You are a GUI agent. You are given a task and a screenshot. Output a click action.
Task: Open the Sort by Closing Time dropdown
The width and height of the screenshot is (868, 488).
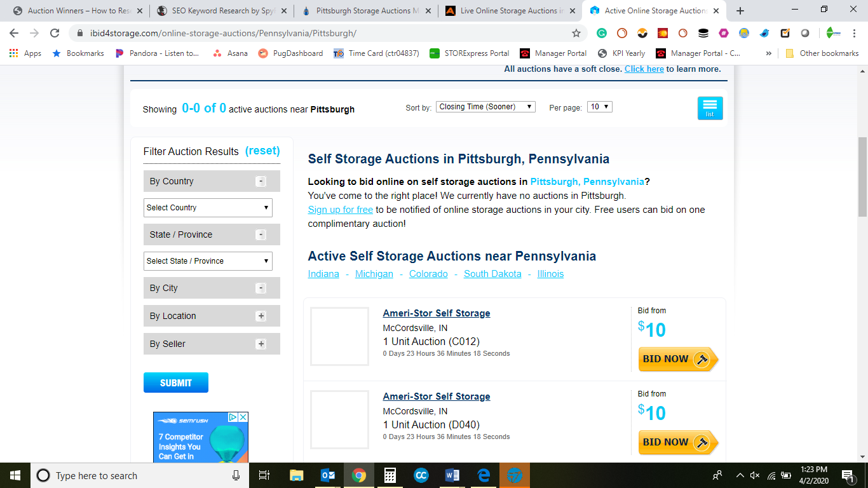(x=485, y=107)
